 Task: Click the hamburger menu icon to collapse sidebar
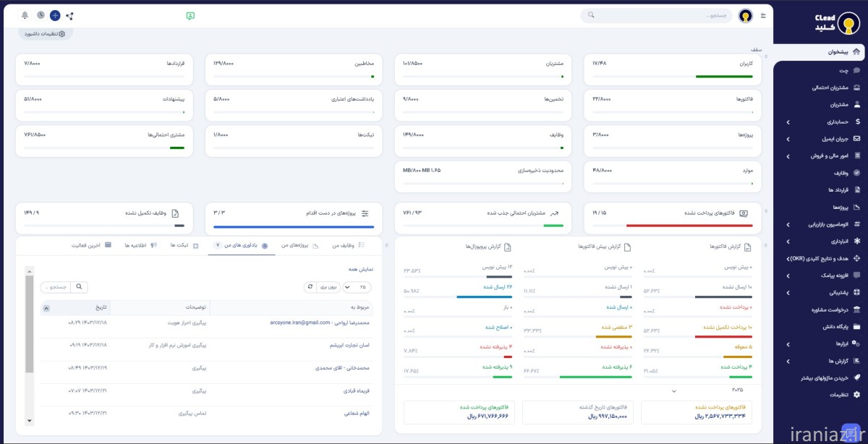pos(763,15)
